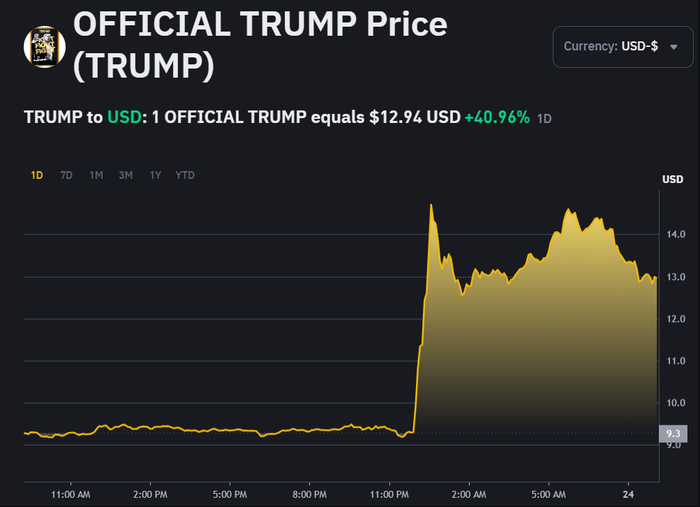Viewport: 700px width, 507px height.
Task: Show the YTD price chart
Action: [x=185, y=175]
